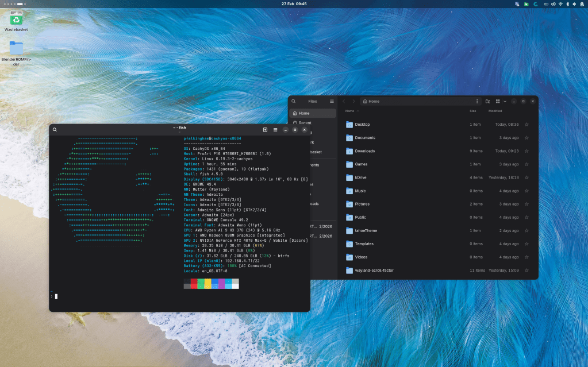
Task: Click the search-everywhere folder icon in Files
Action: (x=487, y=101)
